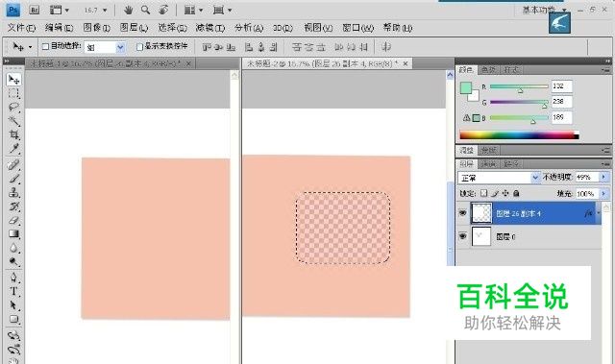This screenshot has height=364, width=615.
Task: Hide layer 26 copy 4
Action: 463,213
